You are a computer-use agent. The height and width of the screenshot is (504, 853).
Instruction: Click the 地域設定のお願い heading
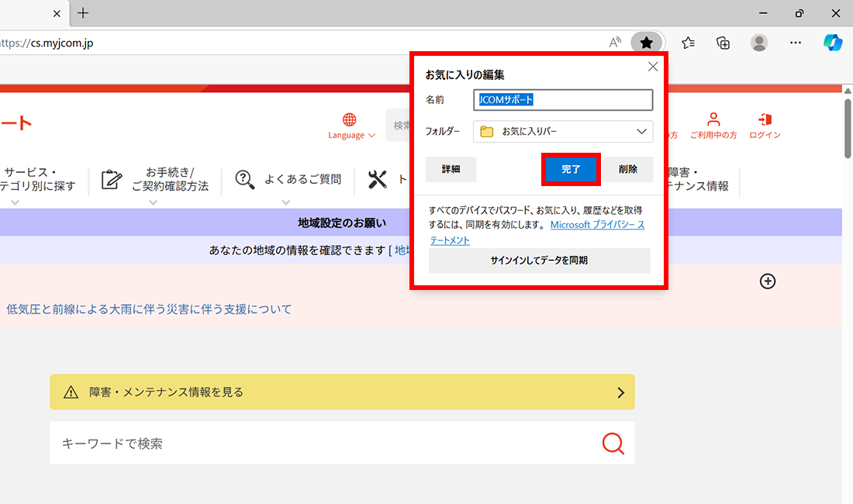pyautogui.click(x=342, y=223)
